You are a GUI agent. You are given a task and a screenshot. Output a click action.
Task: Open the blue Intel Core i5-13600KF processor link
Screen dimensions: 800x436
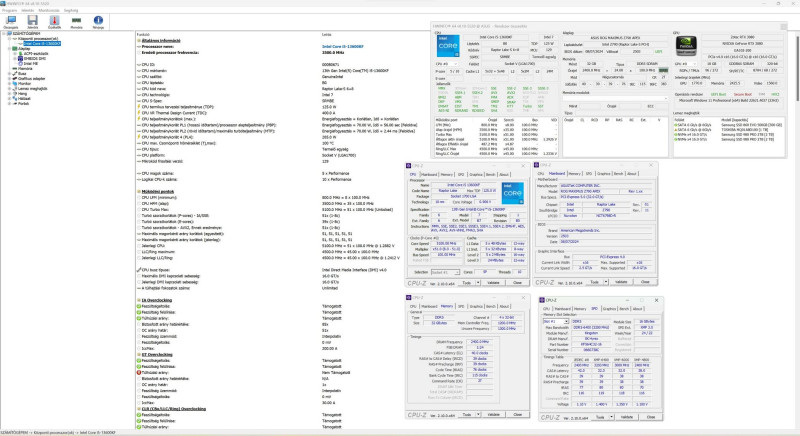tap(342, 46)
